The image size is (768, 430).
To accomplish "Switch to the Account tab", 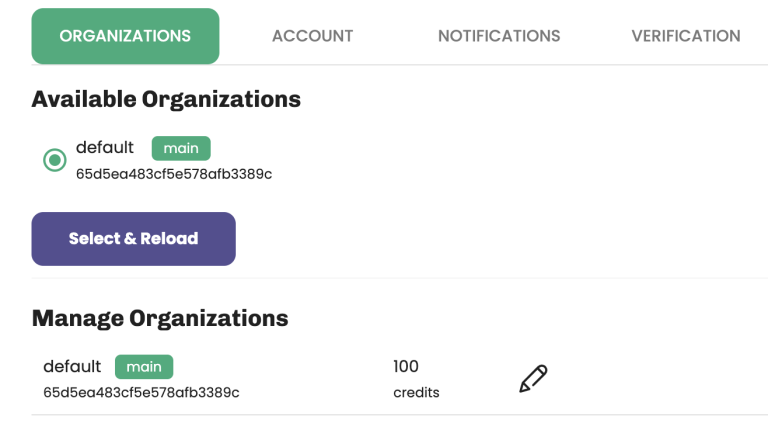I will click(x=312, y=36).
